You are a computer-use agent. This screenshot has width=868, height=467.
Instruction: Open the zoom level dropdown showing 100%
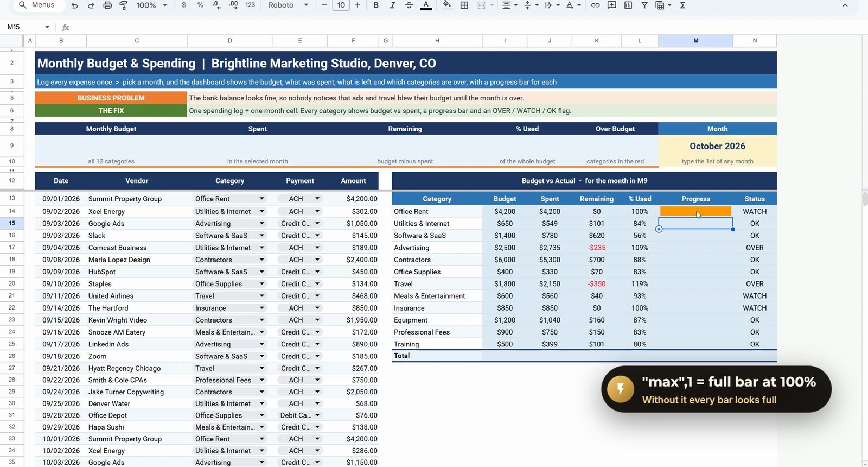pos(151,5)
